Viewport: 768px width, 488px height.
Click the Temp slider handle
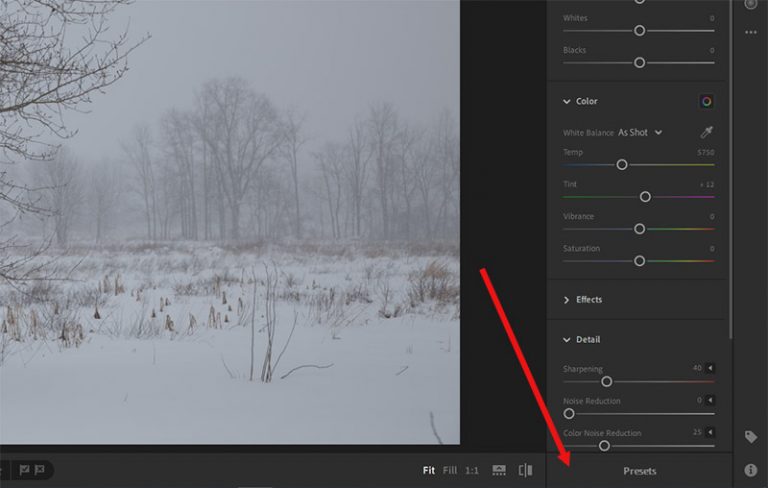tap(622, 165)
